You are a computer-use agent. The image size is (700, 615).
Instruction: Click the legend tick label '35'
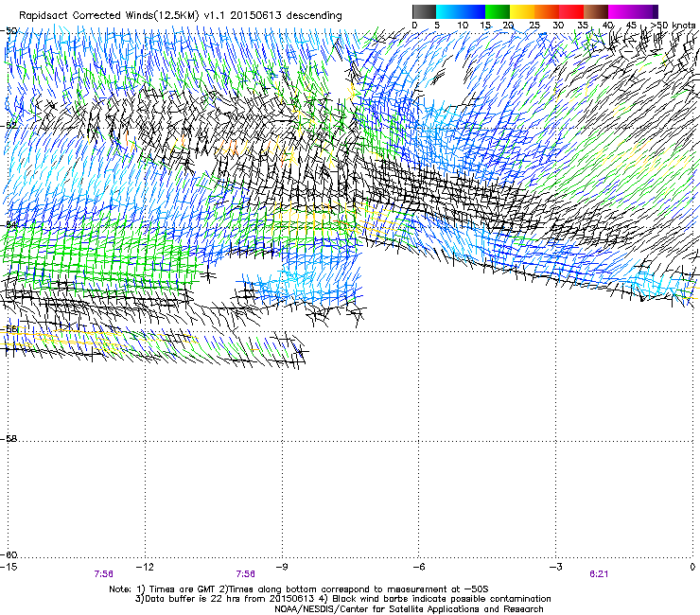click(583, 26)
